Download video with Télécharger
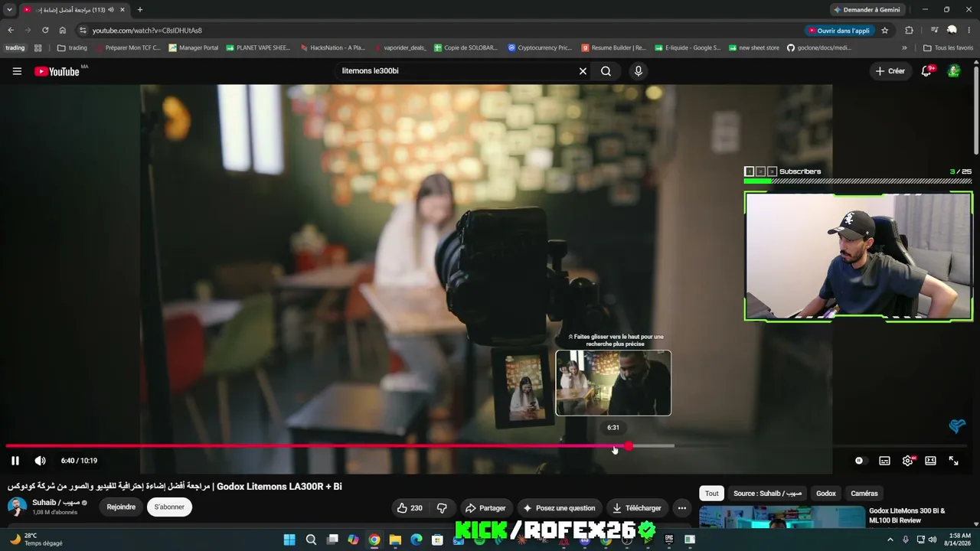 637,508
